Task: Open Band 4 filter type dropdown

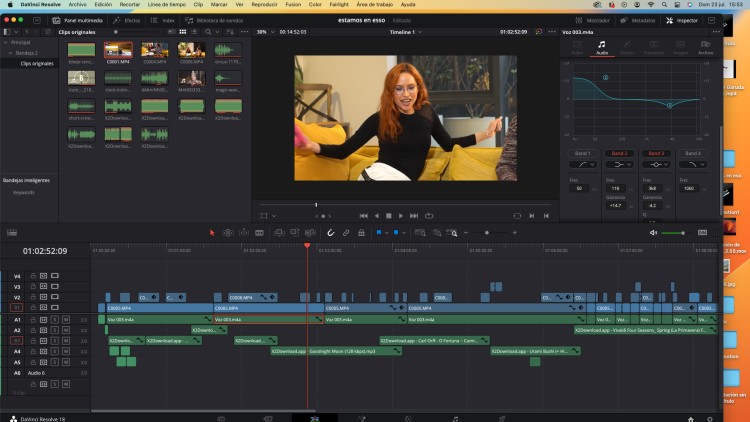Action: [x=693, y=165]
